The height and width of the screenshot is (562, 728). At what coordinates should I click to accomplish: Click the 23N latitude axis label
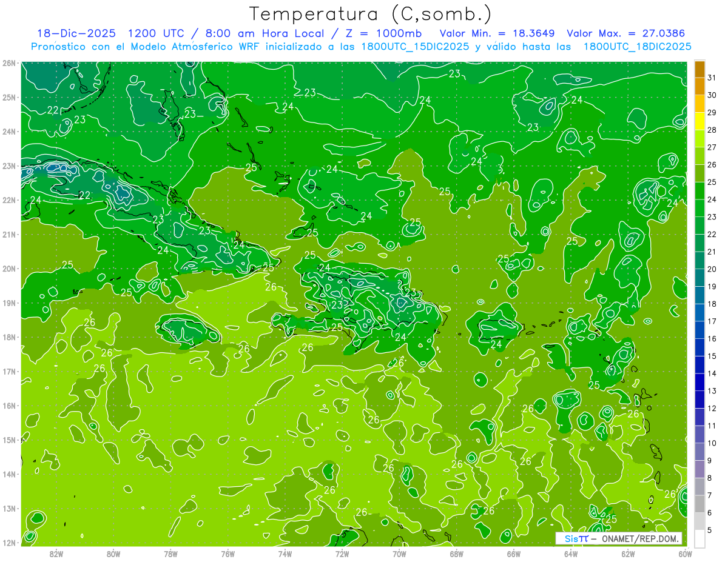(9, 166)
